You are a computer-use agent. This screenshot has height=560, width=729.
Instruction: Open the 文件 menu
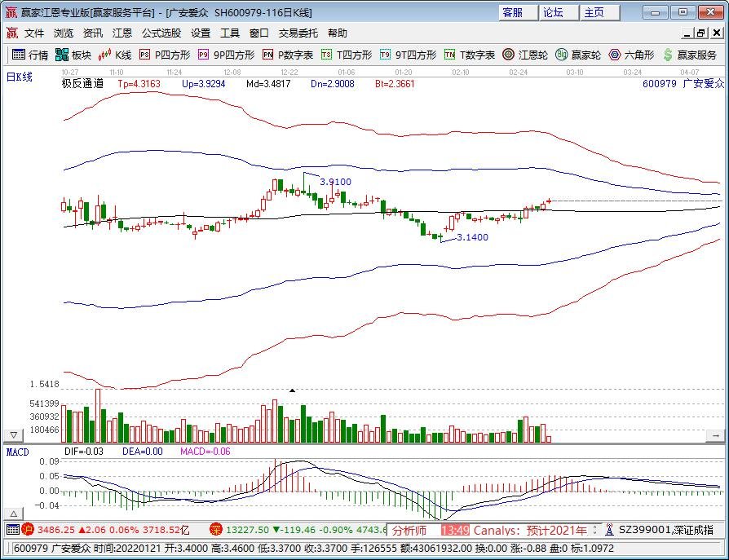click(x=34, y=33)
